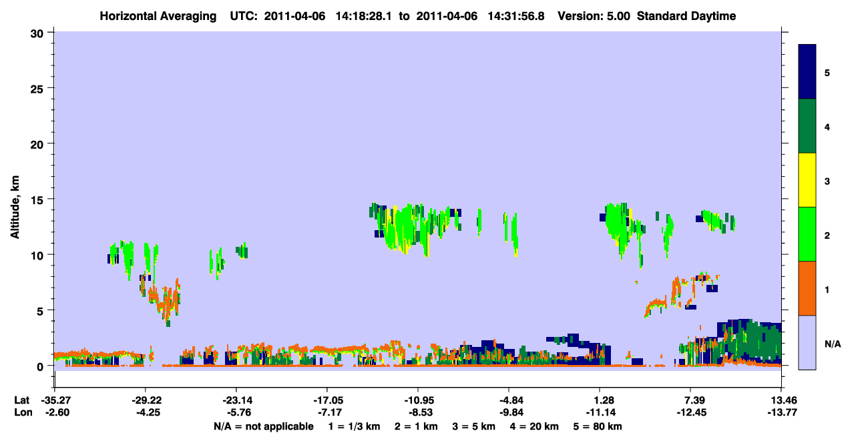This screenshot has width=868, height=445.
Task: Click the colorbar label '5'
Action: point(827,72)
